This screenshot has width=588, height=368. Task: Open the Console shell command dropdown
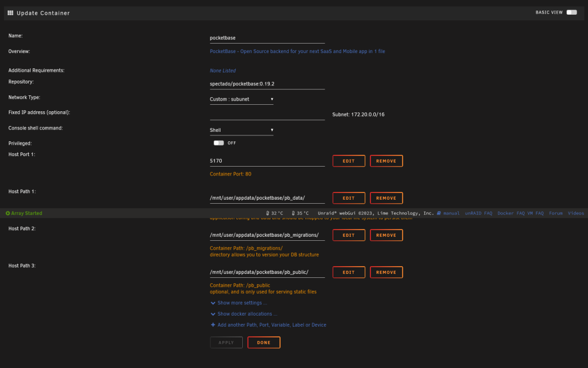pyautogui.click(x=242, y=130)
